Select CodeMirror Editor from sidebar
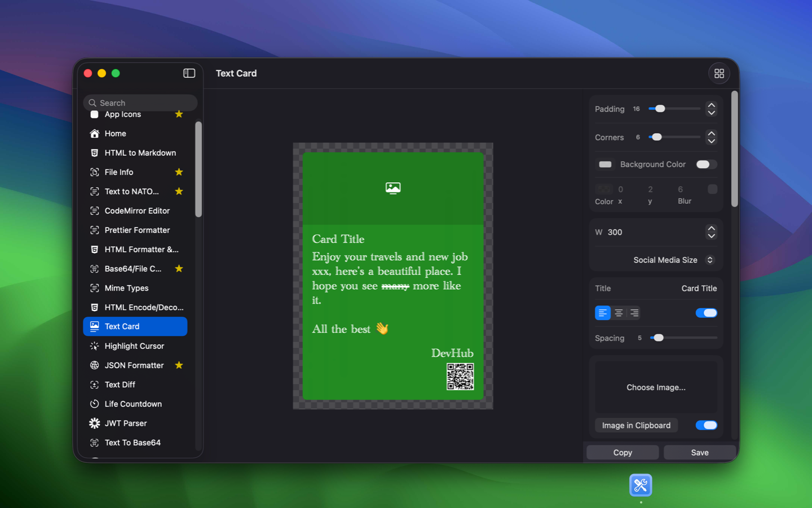 click(x=135, y=211)
